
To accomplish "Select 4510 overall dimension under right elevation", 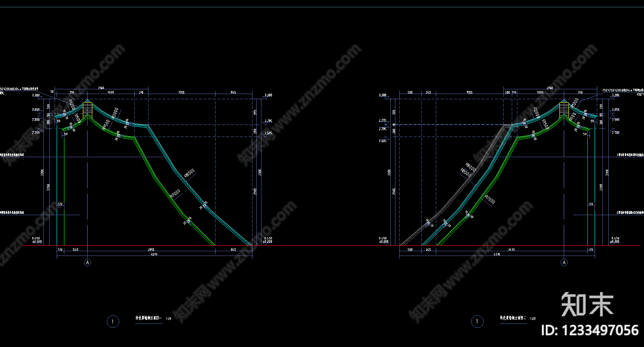I will [x=497, y=254].
